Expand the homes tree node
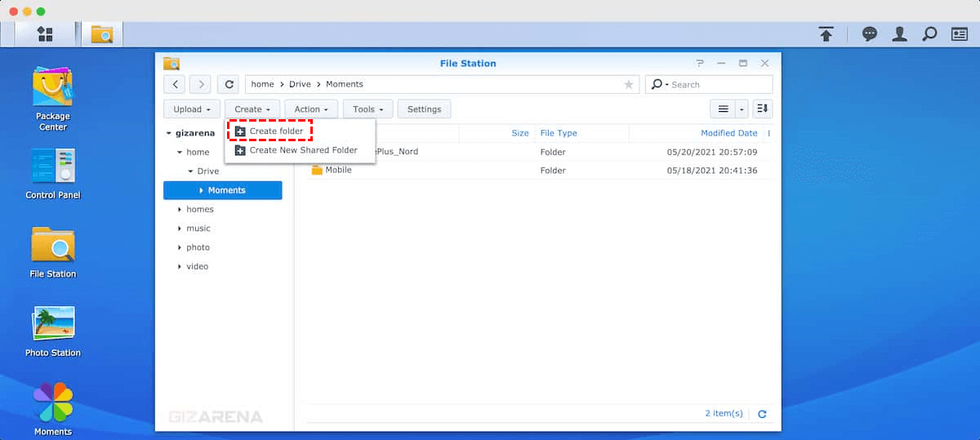Screen dimensions: 980x440 click(x=180, y=209)
